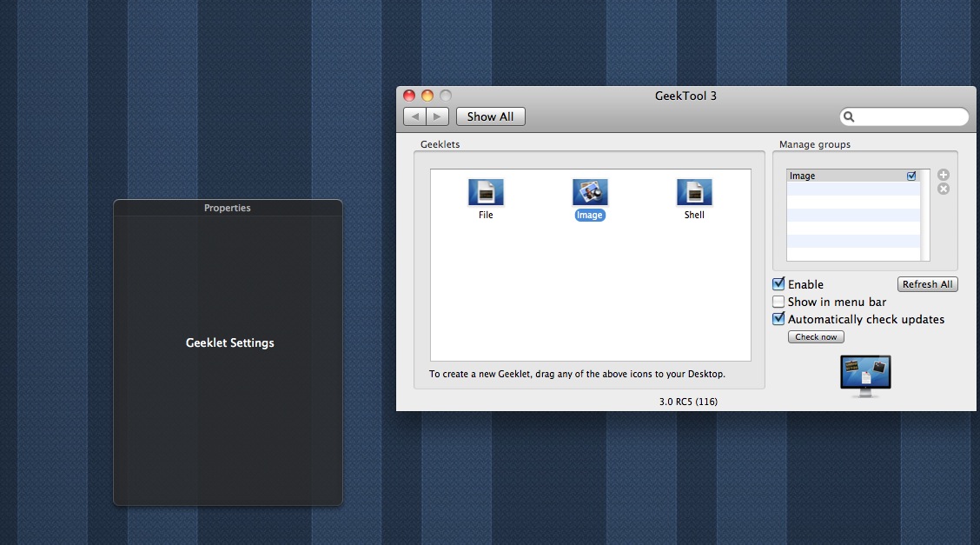This screenshot has height=545, width=980.
Task: Click the Check now button
Action: pos(816,337)
